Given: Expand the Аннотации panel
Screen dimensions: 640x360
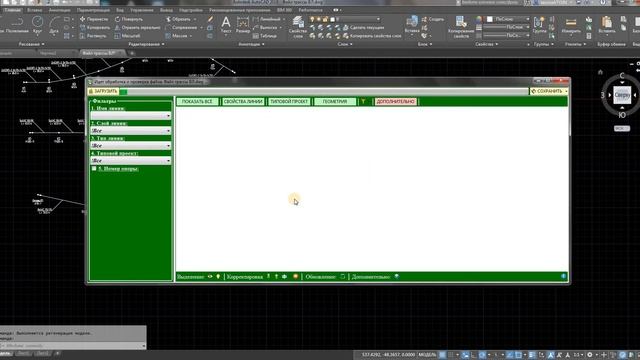Looking at the screenshot, I should point(251,44).
